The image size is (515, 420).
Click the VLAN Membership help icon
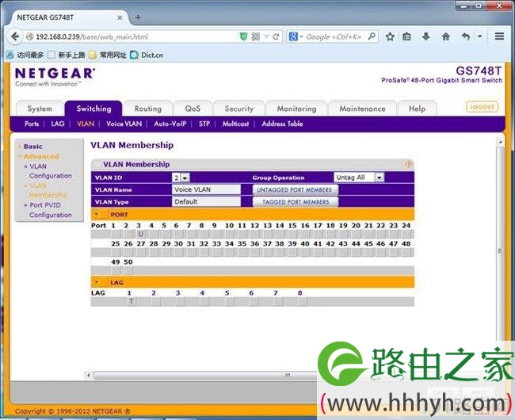[408, 164]
